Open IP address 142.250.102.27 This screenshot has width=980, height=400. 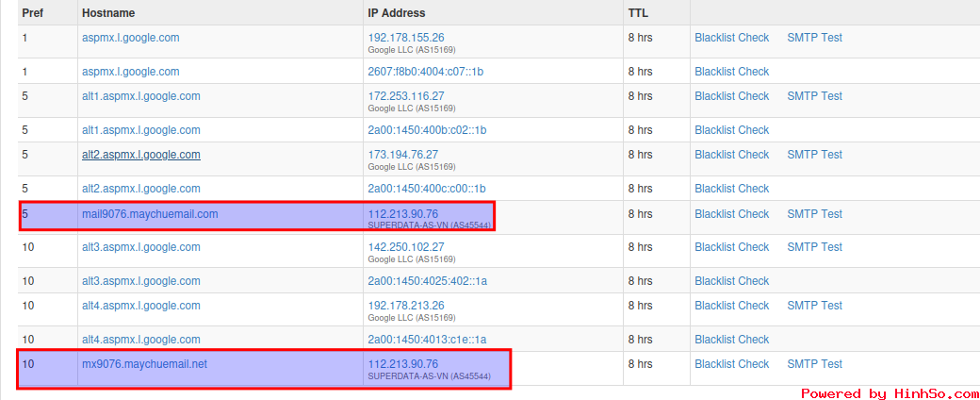click(405, 247)
